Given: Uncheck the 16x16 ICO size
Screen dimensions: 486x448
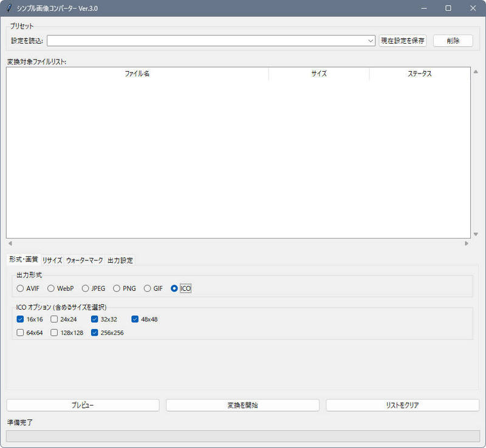Looking at the screenshot, I should tap(21, 319).
